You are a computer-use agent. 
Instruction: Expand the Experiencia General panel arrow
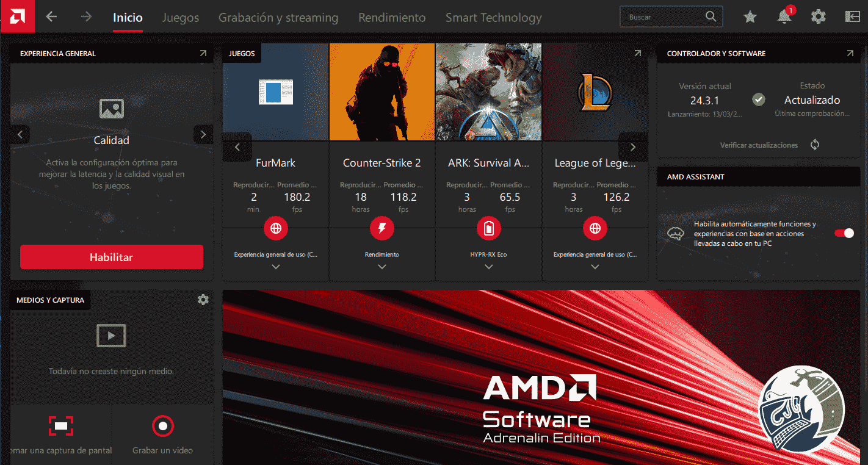203,54
